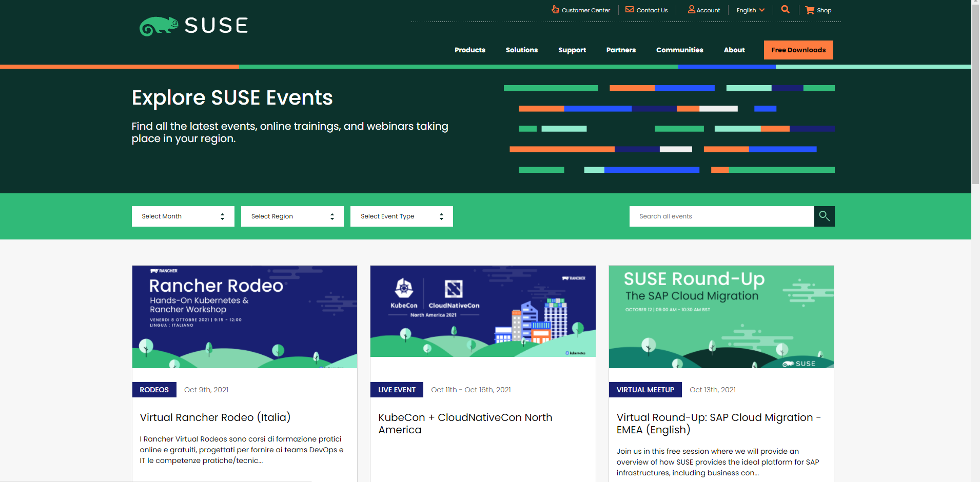Open Virtual Rancher Rodeo (Italia) title
The width and height of the screenshot is (980, 482).
coord(215,417)
